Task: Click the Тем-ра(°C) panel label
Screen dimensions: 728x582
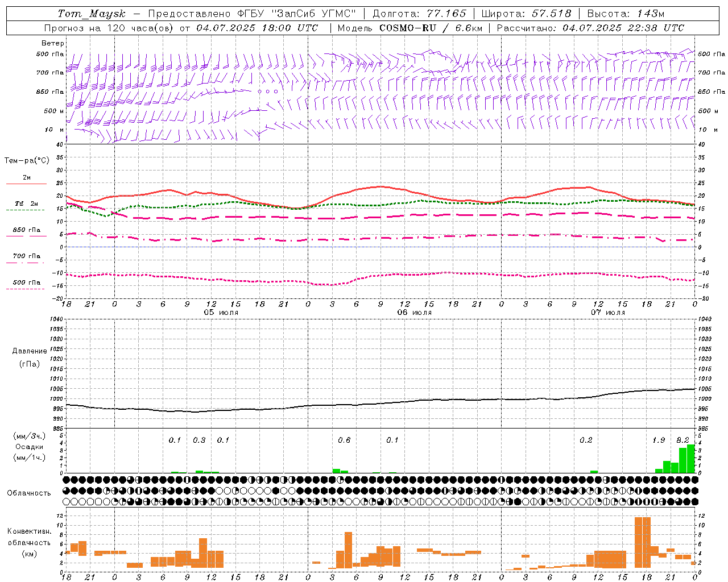Action: click(27, 161)
